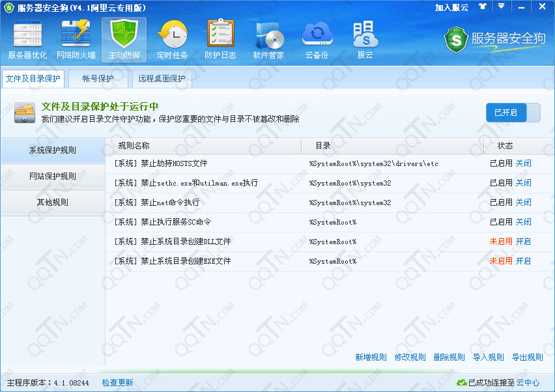
Task: Switch to 帐号保护 tab
Action: point(98,79)
